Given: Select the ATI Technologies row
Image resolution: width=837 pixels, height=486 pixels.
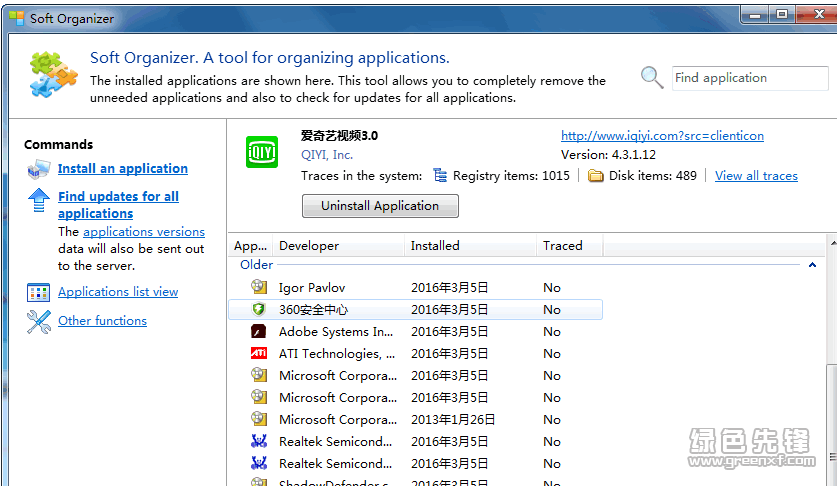Looking at the screenshot, I should [x=415, y=354].
